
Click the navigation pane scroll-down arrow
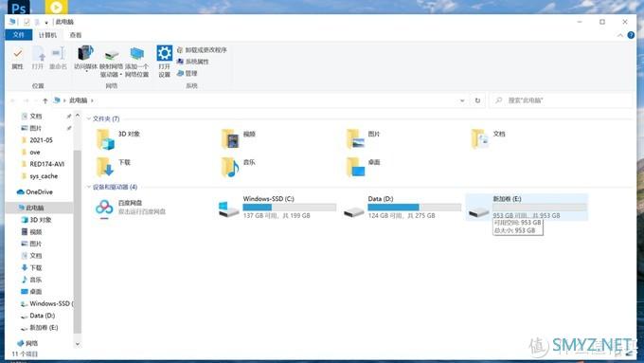point(78,344)
